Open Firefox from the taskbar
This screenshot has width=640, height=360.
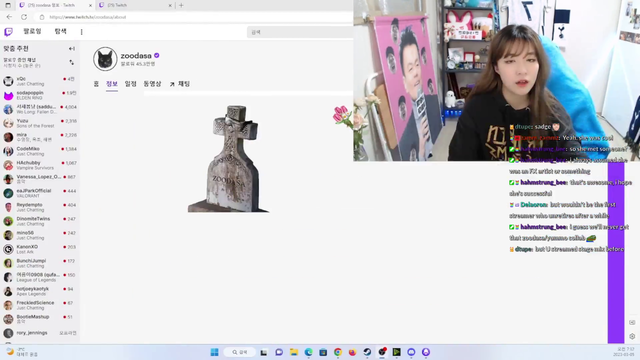pos(352,352)
